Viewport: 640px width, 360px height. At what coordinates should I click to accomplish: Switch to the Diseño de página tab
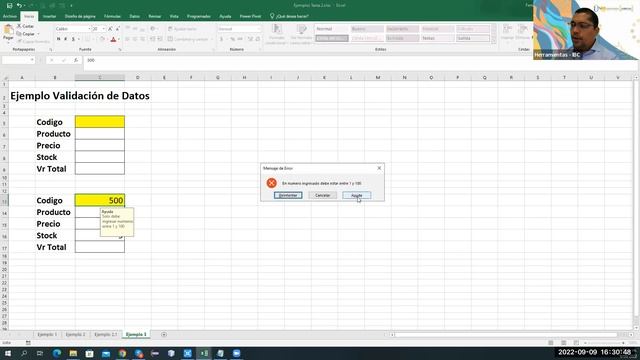tap(80, 16)
